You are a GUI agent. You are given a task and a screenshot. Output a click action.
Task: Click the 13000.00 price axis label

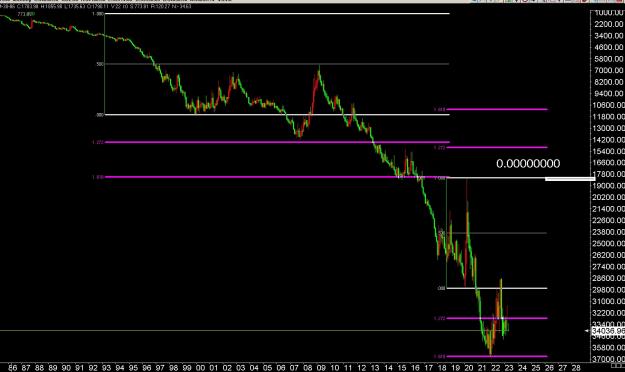tap(609, 128)
